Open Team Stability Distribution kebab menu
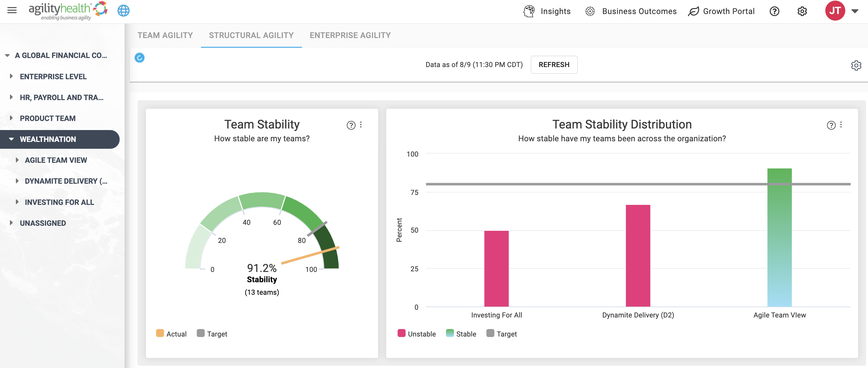868x368 pixels. (841, 125)
